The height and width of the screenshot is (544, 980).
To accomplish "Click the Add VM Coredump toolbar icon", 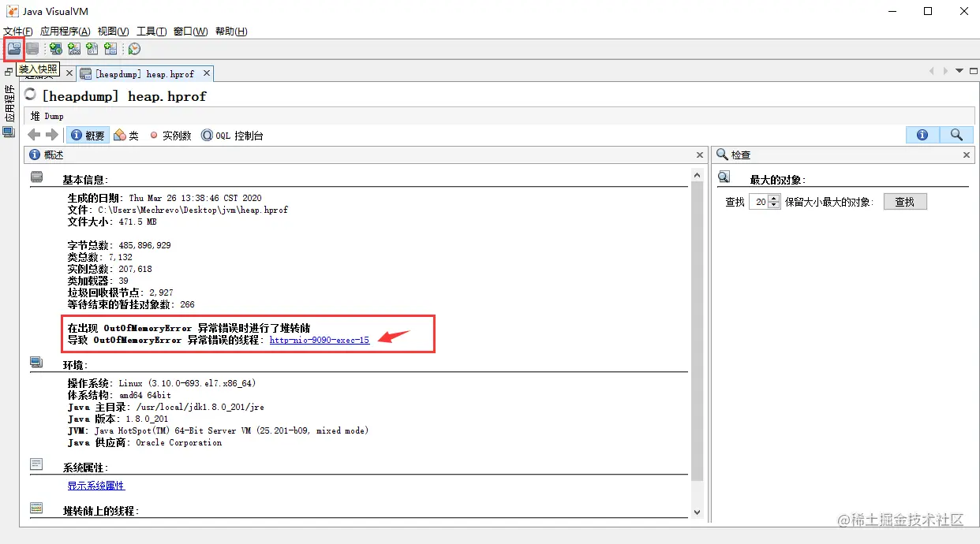I will 92,49.
